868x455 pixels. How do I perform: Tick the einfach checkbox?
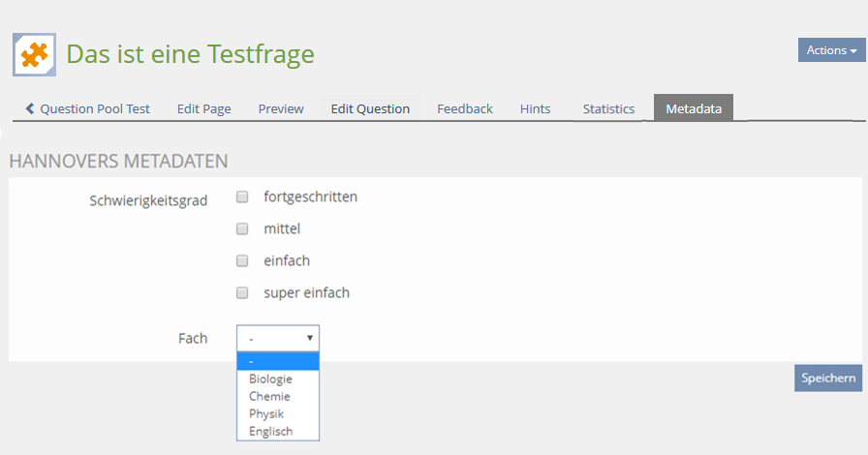243,261
